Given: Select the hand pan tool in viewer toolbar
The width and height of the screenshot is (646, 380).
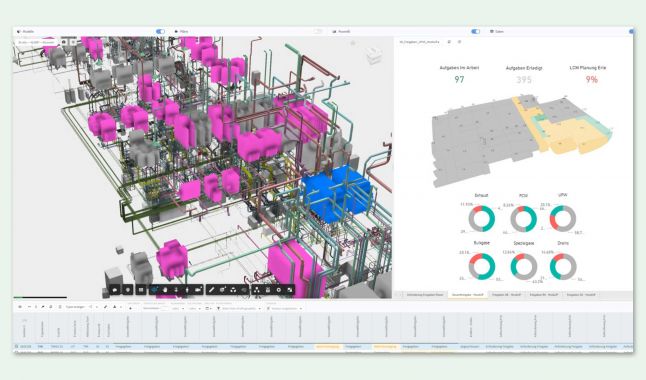Looking at the screenshot, I should (165, 290).
